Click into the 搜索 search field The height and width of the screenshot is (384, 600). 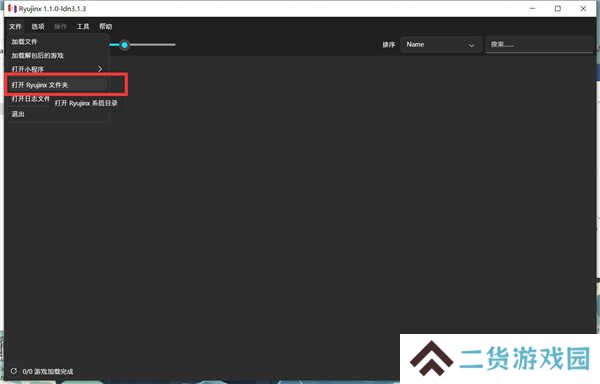coord(540,45)
